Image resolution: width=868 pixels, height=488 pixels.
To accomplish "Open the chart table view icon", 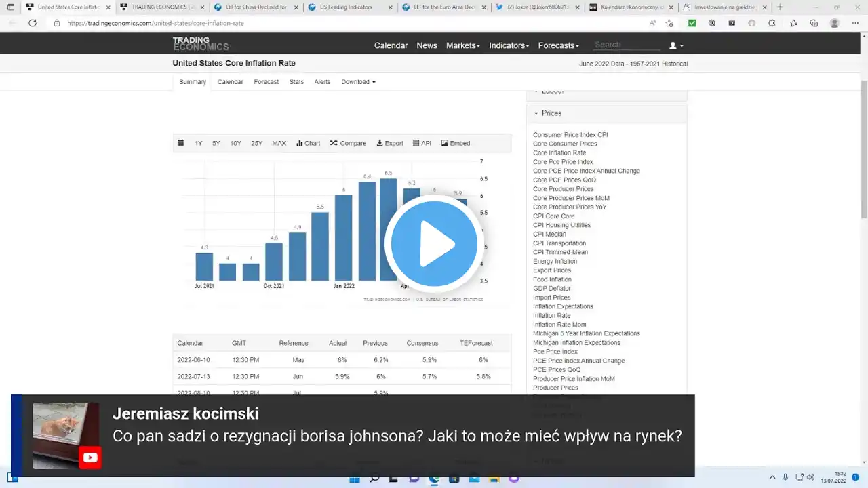I will click(180, 143).
